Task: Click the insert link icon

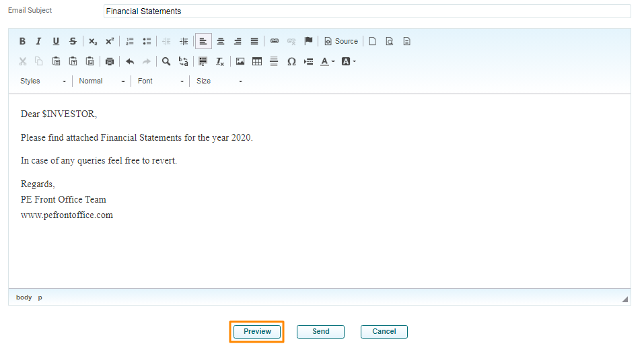Action: pos(275,41)
